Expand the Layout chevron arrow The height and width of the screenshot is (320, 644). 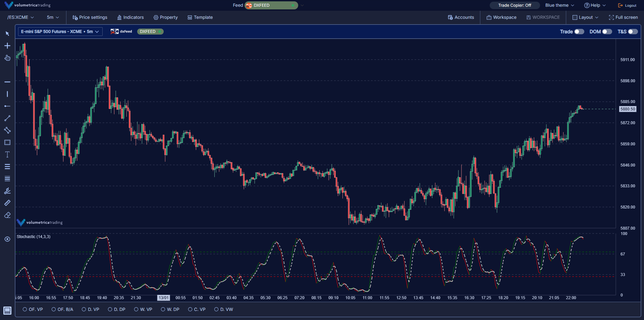click(597, 17)
